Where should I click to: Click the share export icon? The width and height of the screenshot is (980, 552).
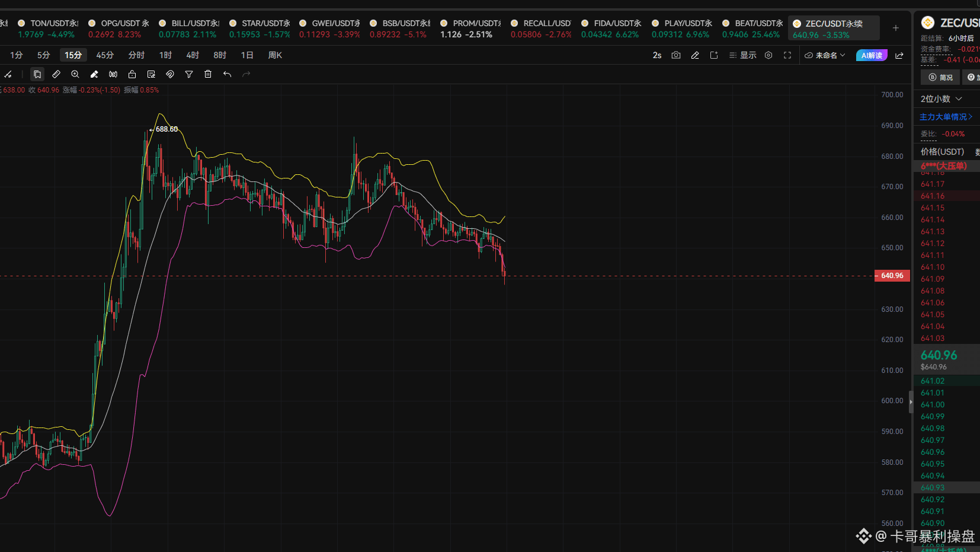point(899,55)
